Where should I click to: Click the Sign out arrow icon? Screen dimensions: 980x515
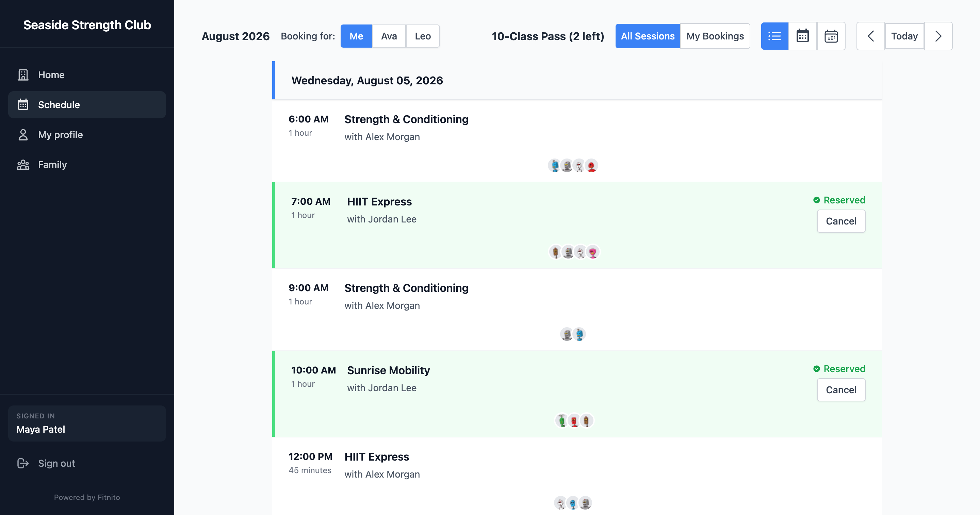tap(23, 463)
